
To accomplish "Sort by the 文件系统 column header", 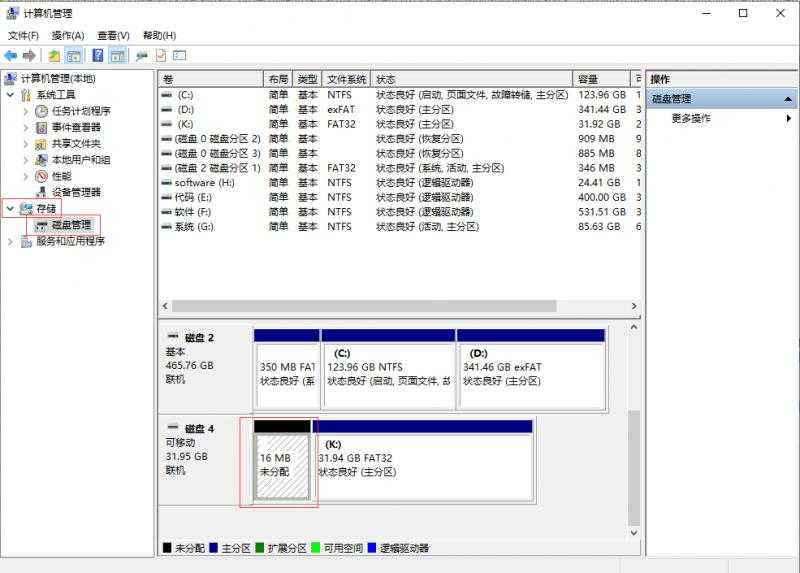I will click(346, 79).
